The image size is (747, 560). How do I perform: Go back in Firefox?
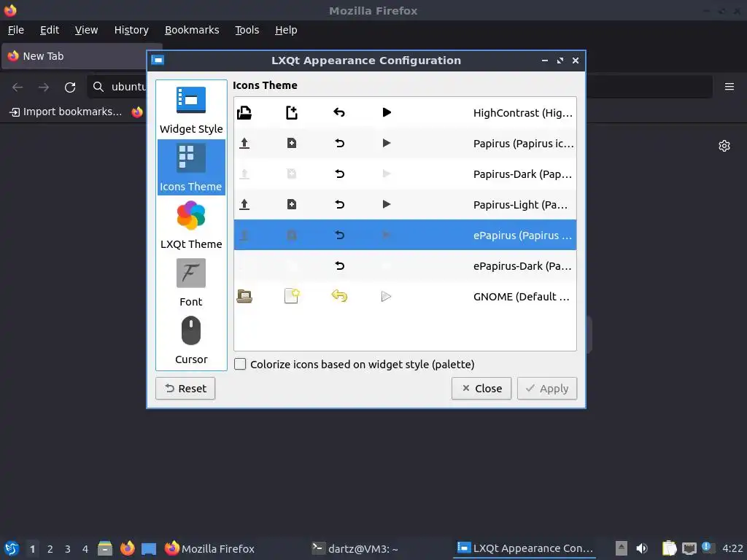[x=18, y=87]
